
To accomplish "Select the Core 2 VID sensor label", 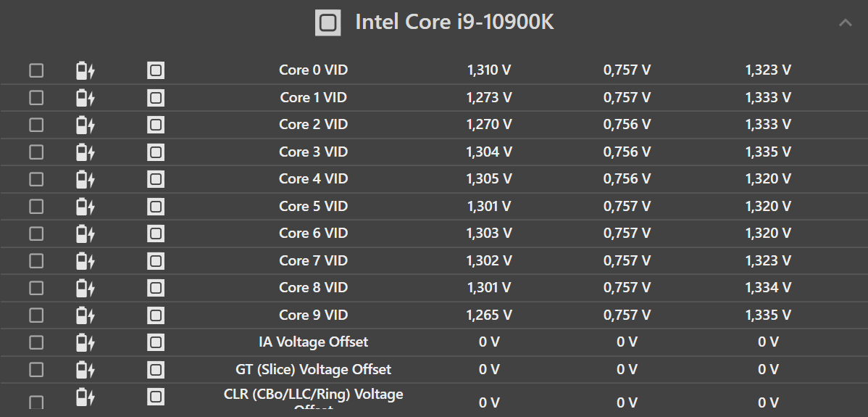I will 313,124.
